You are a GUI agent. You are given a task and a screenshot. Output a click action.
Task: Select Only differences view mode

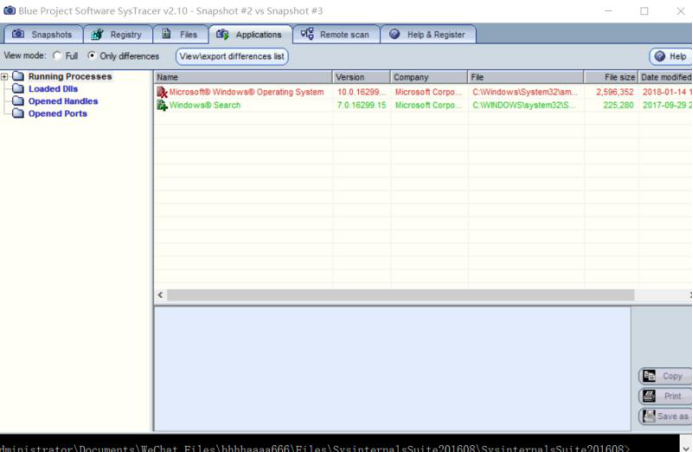point(91,56)
